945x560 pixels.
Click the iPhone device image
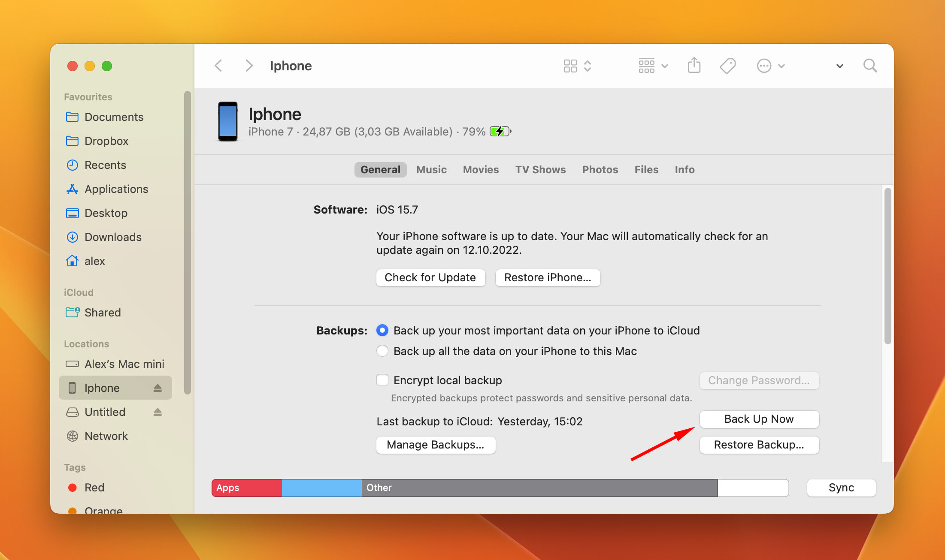227,121
